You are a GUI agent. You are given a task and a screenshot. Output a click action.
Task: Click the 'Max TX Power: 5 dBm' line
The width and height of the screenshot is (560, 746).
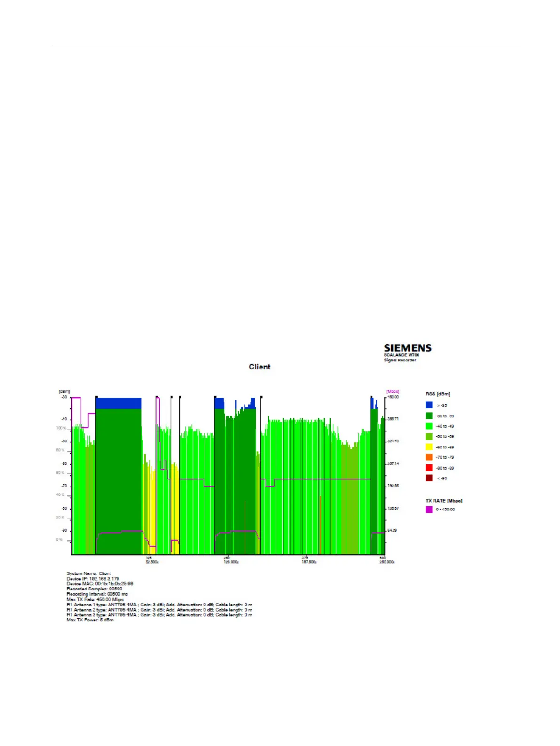[x=90, y=620]
